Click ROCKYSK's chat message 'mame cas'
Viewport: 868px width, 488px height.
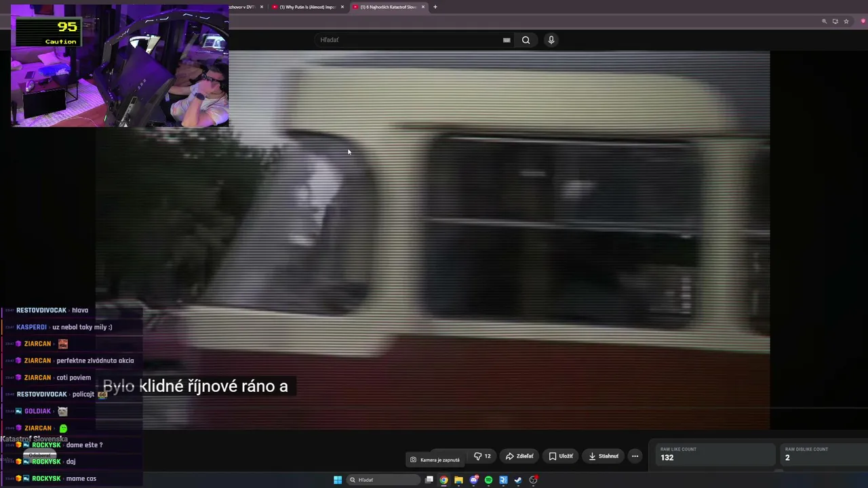click(81, 479)
